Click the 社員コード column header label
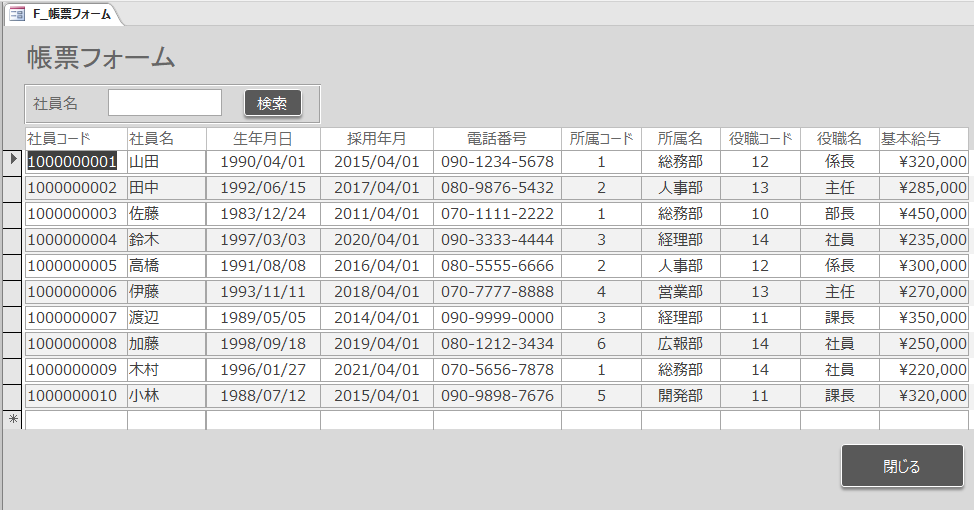Screen dimensions: 974x510 59,138
